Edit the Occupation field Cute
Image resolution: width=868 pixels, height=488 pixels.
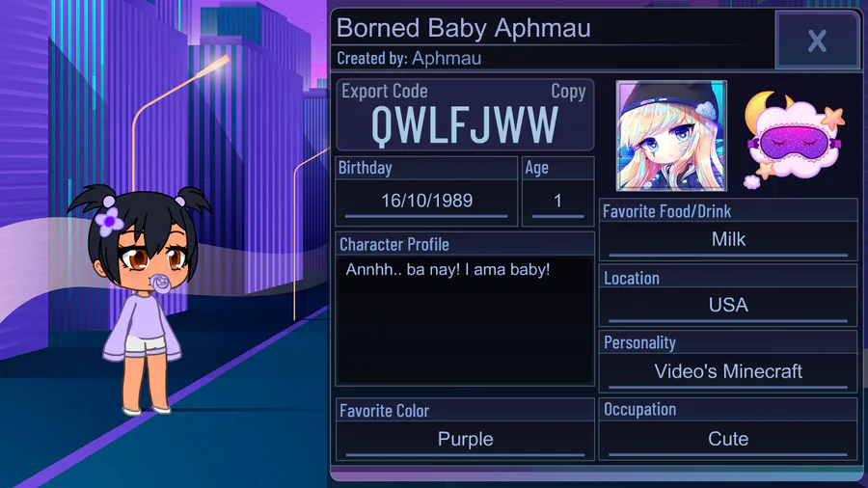[x=728, y=439]
